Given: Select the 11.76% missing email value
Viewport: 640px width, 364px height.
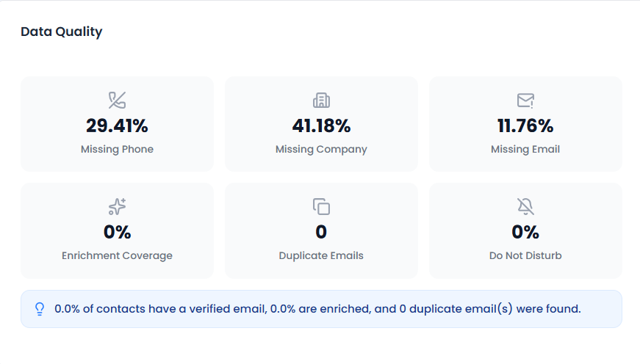Looking at the screenshot, I should click(x=525, y=125).
